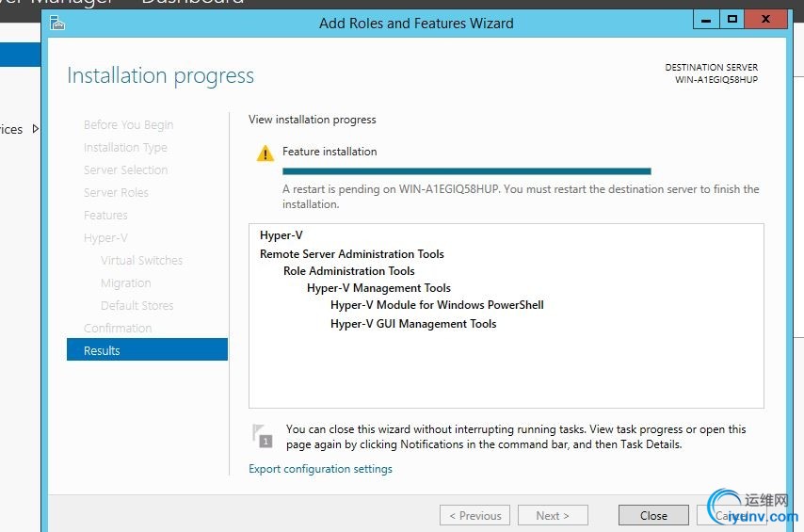
Task: Click the WIN-A1EGIQ58HUP destination server name
Action: 716,79
